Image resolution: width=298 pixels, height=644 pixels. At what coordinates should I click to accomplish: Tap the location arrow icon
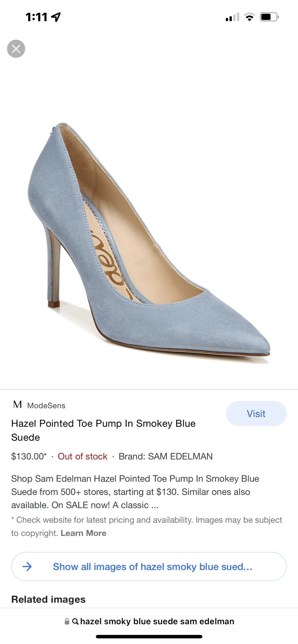[56, 17]
